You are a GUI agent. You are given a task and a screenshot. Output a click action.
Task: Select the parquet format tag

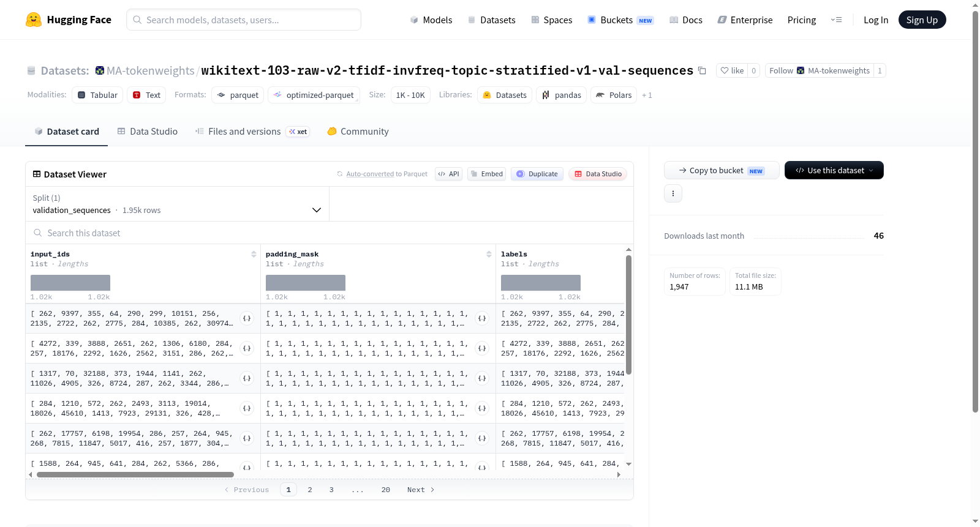[238, 95]
